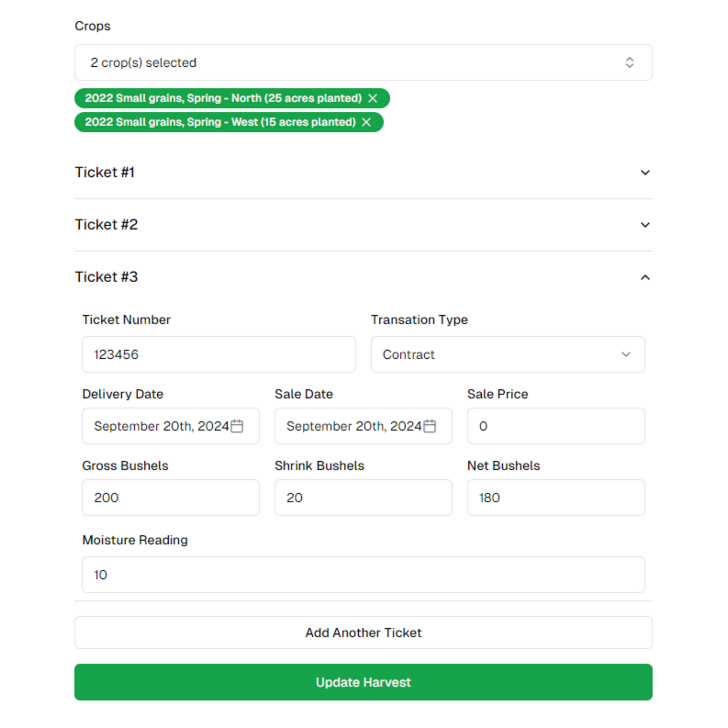The width and height of the screenshot is (728, 728).
Task: Expand Ticket #2 section chevron
Action: point(645,225)
